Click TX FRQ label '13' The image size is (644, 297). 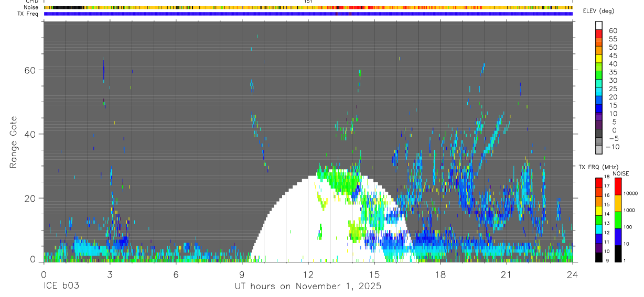click(607, 223)
